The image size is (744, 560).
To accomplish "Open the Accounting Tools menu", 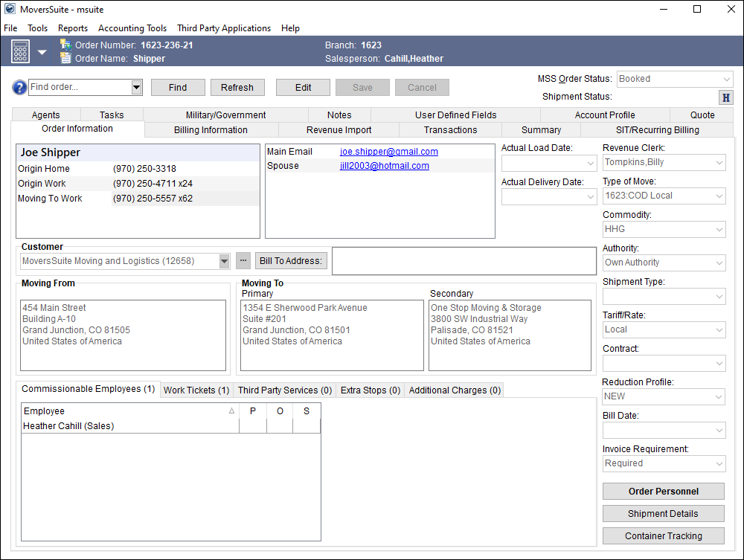I will pos(132,28).
